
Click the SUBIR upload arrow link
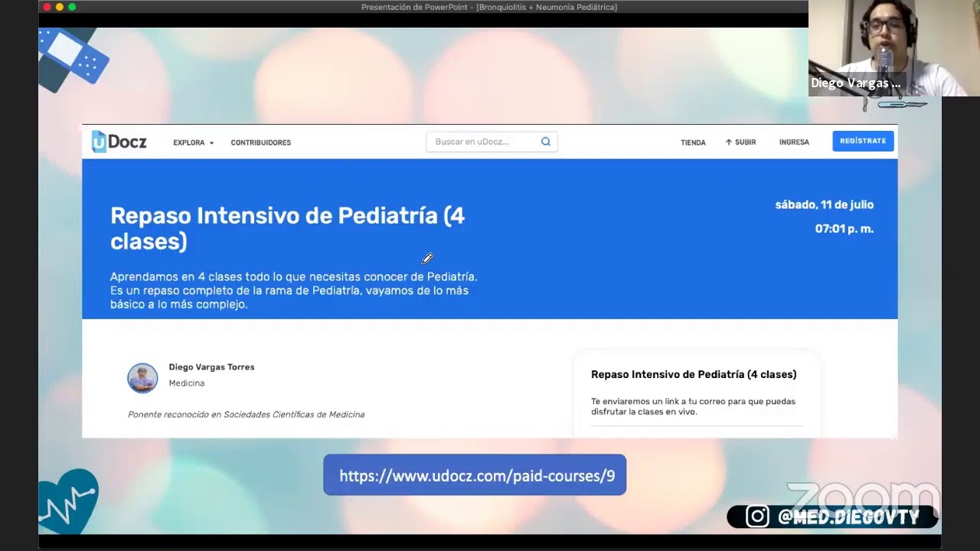coord(740,142)
